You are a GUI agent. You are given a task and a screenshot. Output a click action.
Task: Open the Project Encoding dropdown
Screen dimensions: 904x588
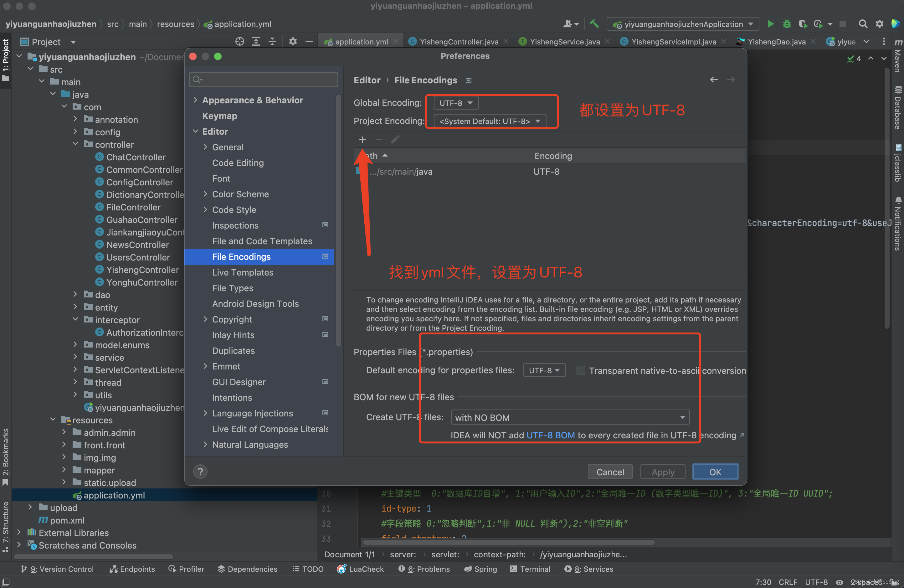[x=490, y=121]
